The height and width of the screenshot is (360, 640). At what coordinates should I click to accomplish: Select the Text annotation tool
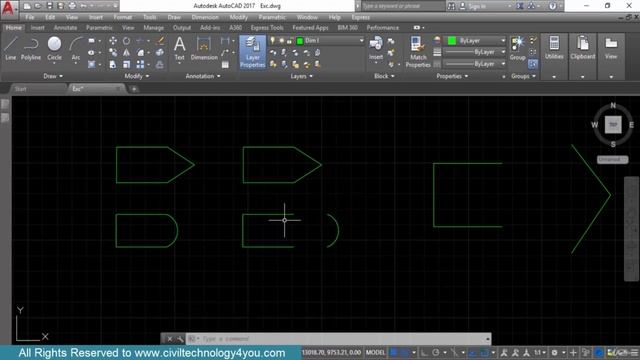180,49
